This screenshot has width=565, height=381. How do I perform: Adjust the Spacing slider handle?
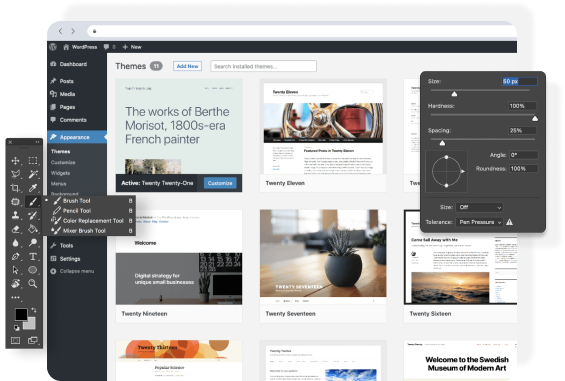[442, 143]
